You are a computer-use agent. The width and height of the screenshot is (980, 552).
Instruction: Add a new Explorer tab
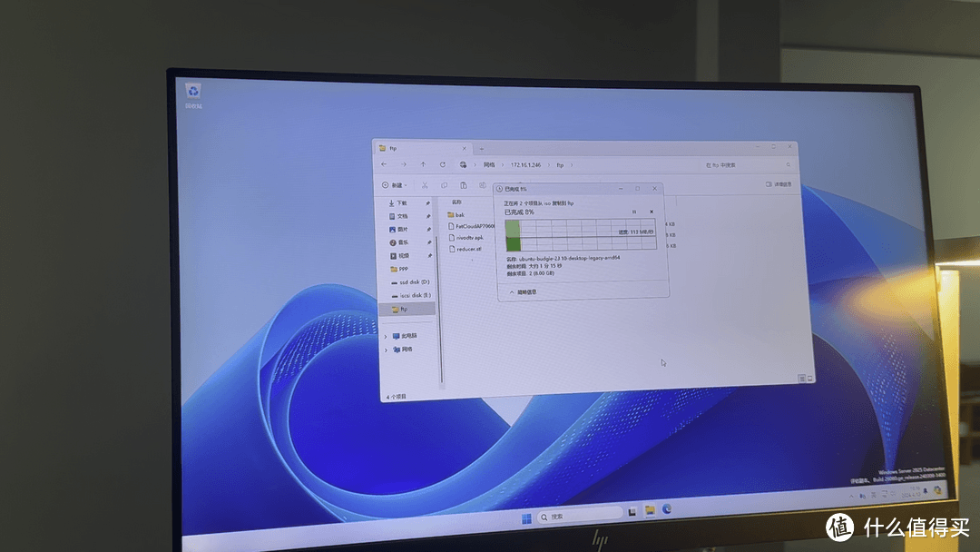[481, 149]
